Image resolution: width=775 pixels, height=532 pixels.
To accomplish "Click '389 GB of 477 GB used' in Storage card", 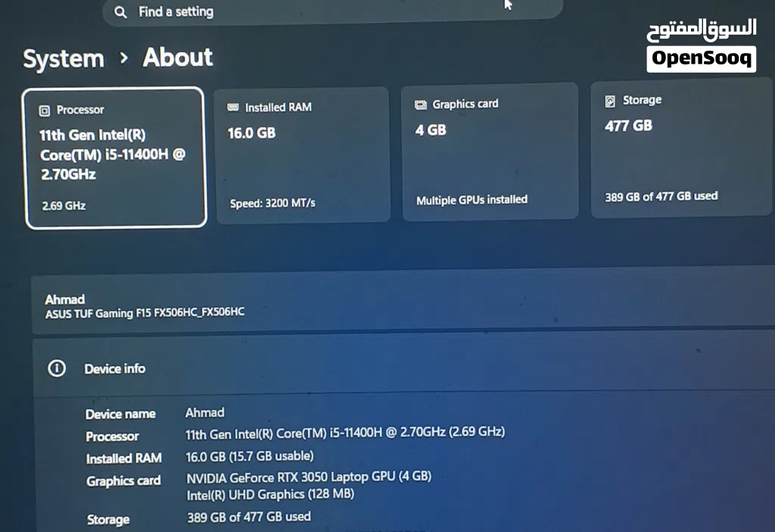I will coord(661,196).
